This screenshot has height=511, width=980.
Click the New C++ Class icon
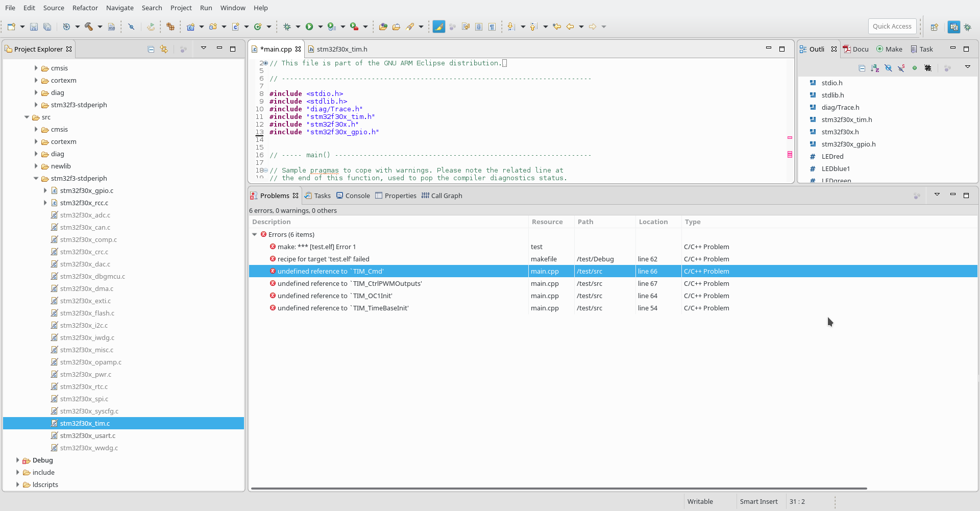point(258,27)
